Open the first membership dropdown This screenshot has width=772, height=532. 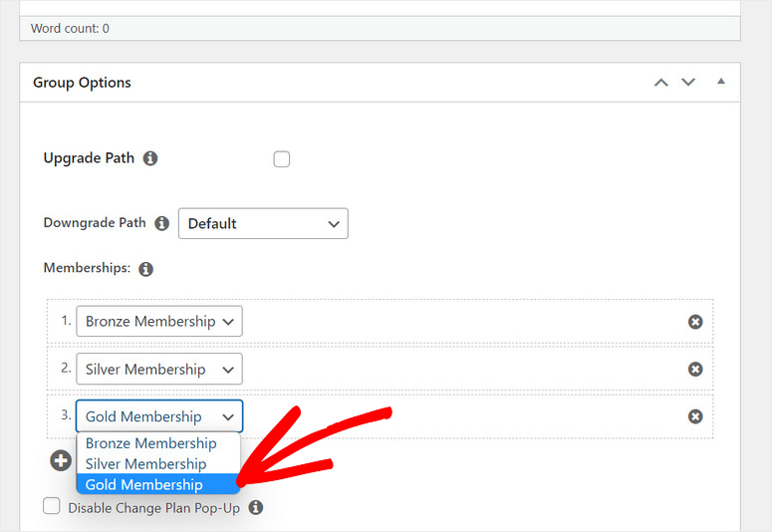tap(159, 322)
